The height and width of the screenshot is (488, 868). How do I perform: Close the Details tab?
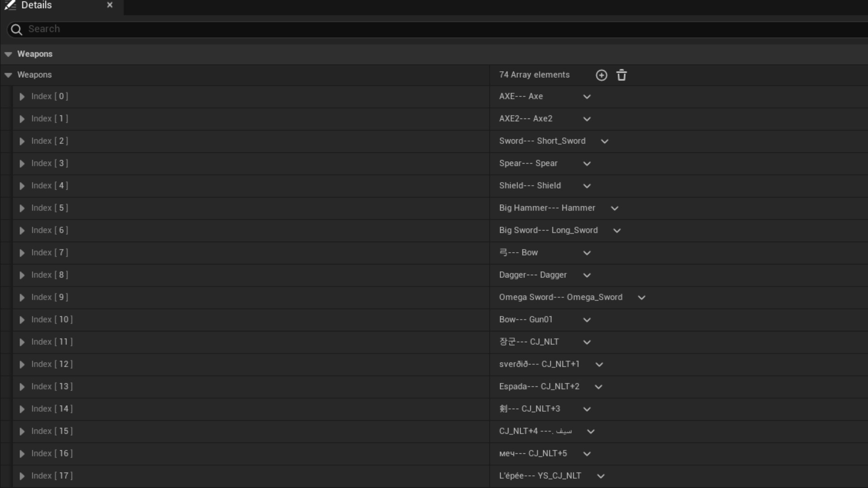point(110,5)
